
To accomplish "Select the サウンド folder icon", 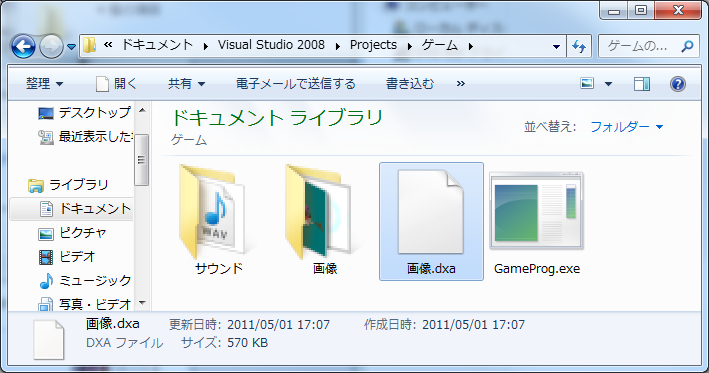I will pyautogui.click(x=212, y=212).
